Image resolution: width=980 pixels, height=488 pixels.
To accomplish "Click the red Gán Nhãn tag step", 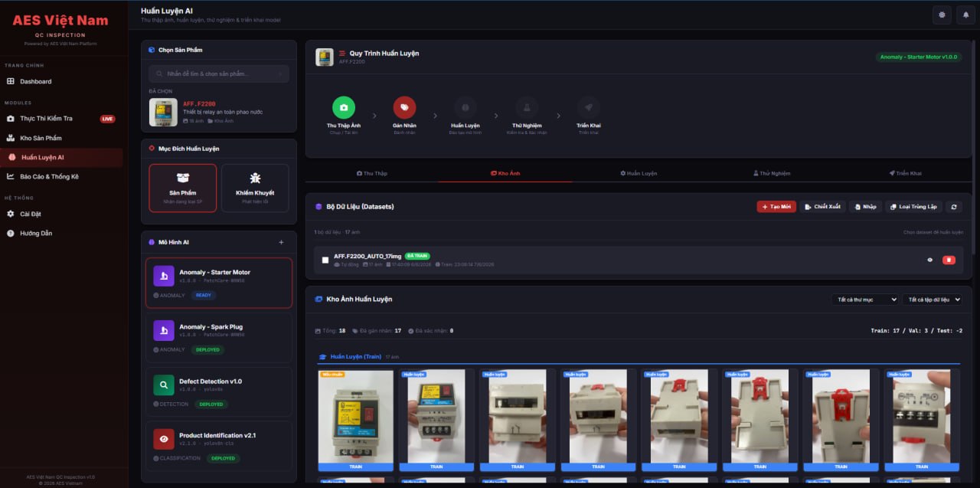I will click(x=404, y=107).
